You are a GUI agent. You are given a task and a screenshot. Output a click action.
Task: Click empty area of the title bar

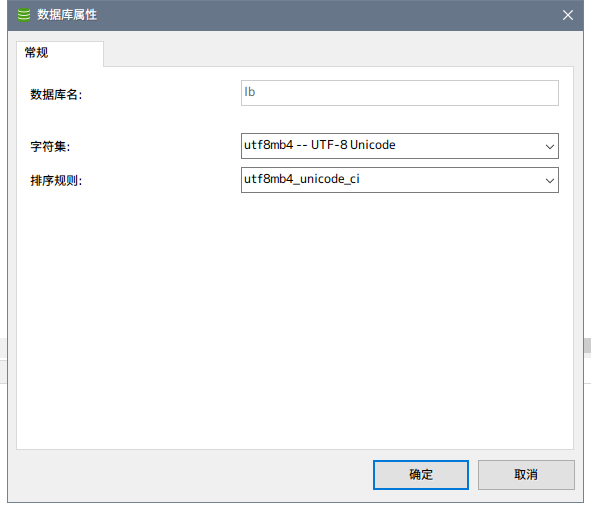[x=328, y=15]
